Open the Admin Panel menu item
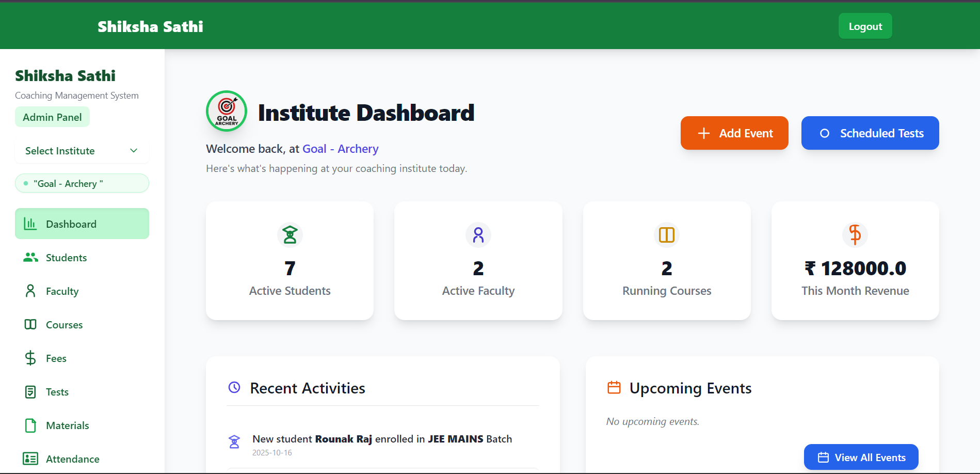 [52, 117]
